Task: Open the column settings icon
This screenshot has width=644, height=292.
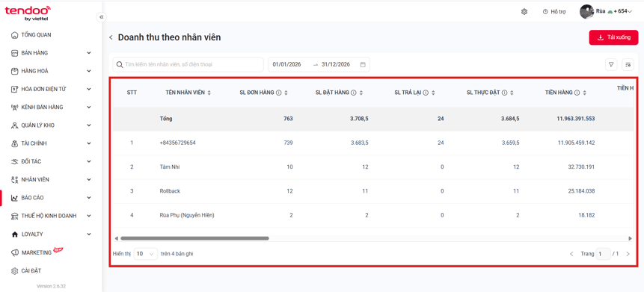Action: coord(628,64)
